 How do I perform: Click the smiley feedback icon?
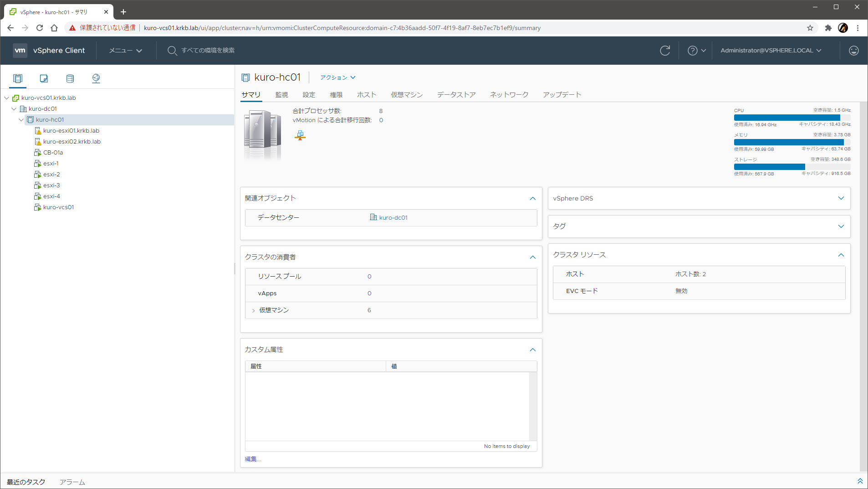pos(853,51)
